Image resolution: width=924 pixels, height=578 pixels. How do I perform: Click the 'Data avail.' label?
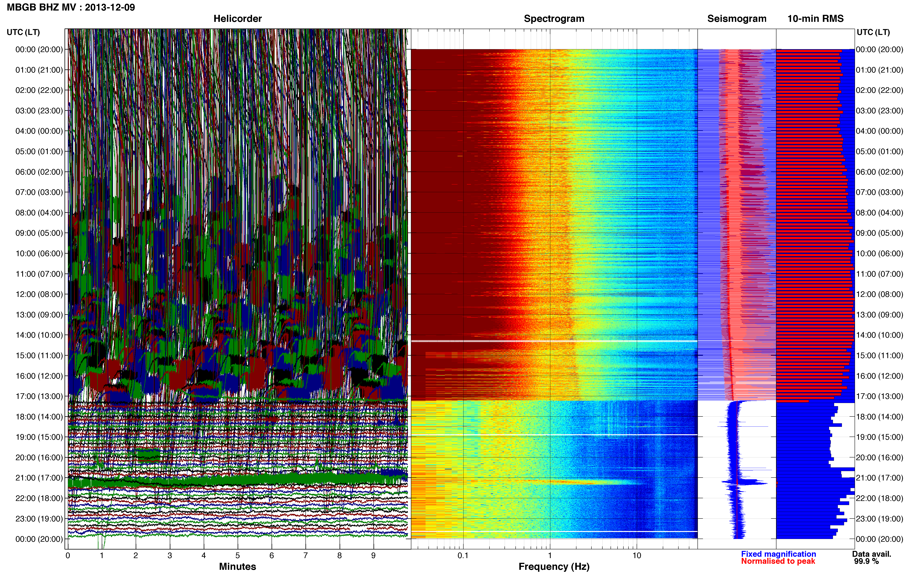pos(872,554)
